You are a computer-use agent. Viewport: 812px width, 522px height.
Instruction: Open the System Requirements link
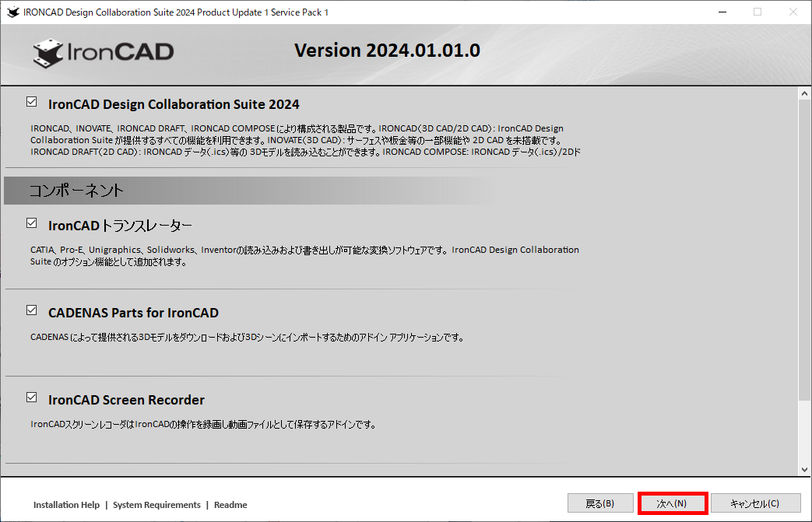coord(156,505)
